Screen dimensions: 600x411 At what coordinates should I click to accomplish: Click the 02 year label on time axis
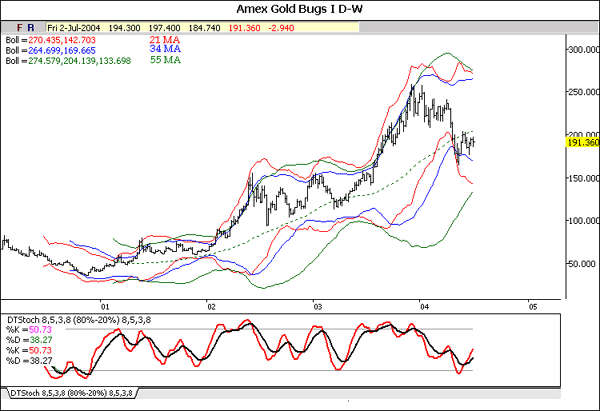pos(211,307)
